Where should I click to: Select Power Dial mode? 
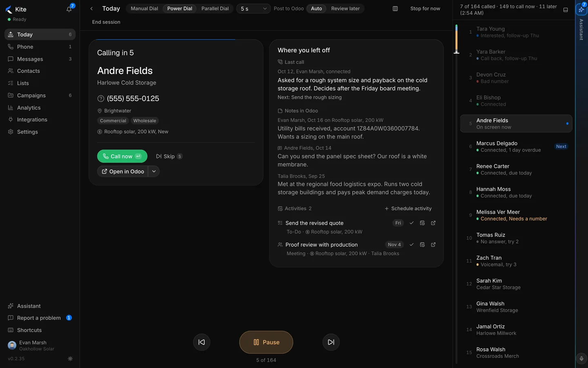tap(180, 9)
